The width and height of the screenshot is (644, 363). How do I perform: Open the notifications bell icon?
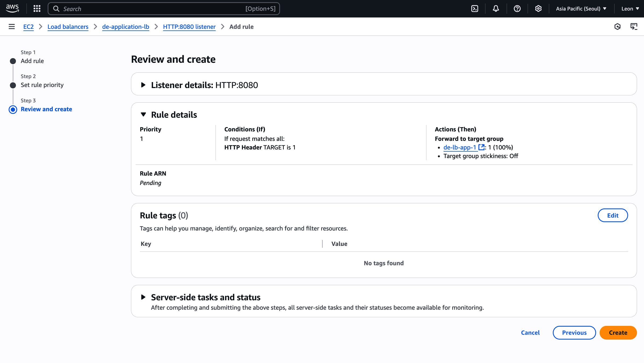click(496, 9)
